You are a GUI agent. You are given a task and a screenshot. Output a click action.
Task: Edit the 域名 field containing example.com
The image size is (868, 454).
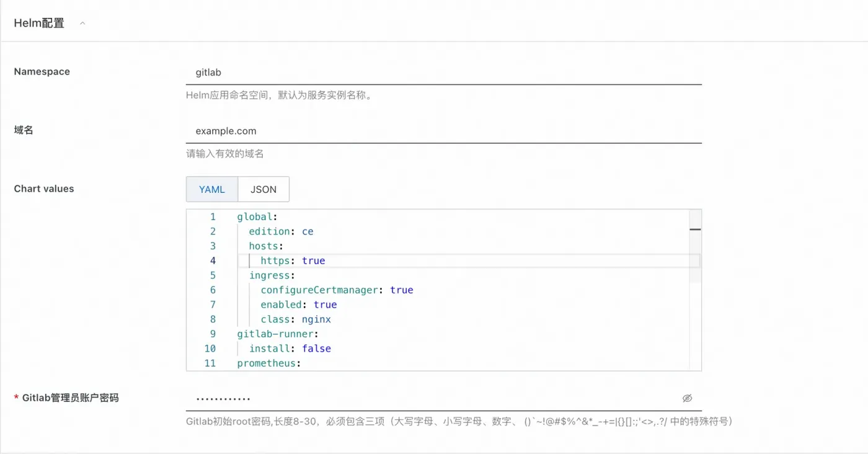click(444, 131)
